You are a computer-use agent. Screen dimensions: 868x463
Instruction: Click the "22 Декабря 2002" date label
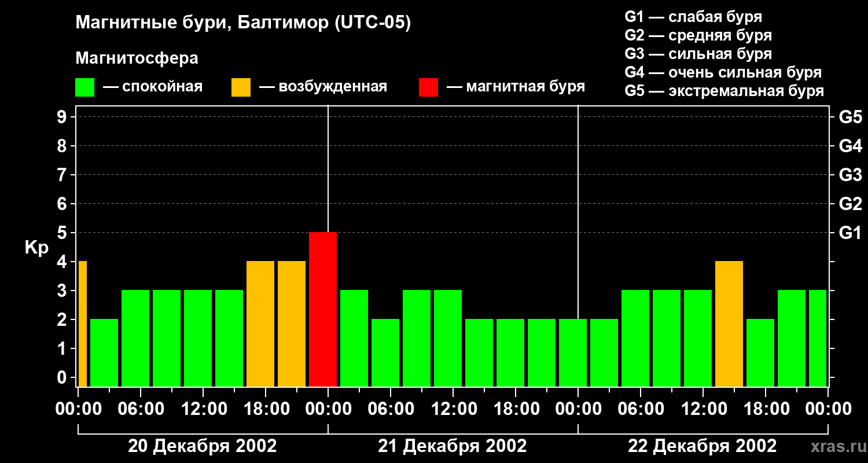click(x=702, y=446)
